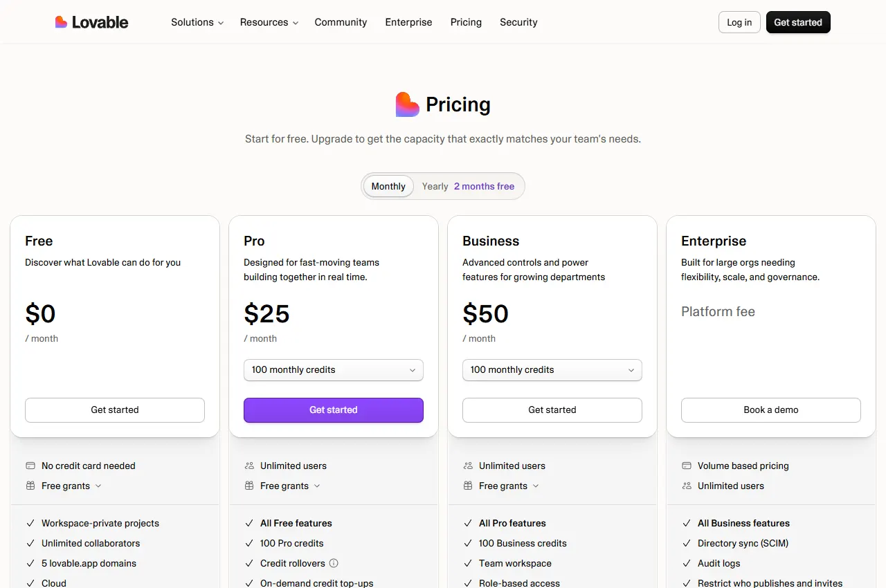Switch billing to Monthly
The height and width of the screenshot is (588, 886).
click(x=388, y=186)
